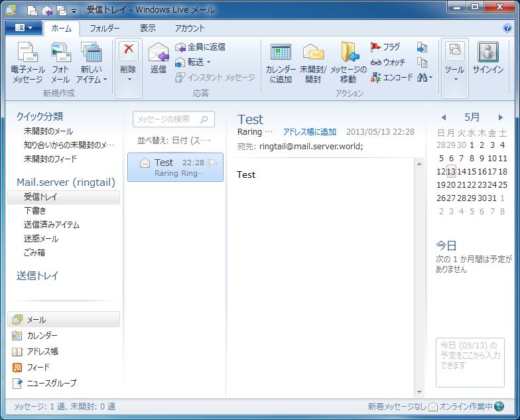The height and width of the screenshot is (420, 520).
Task: Click the search magnifier icon
Action: [204, 119]
